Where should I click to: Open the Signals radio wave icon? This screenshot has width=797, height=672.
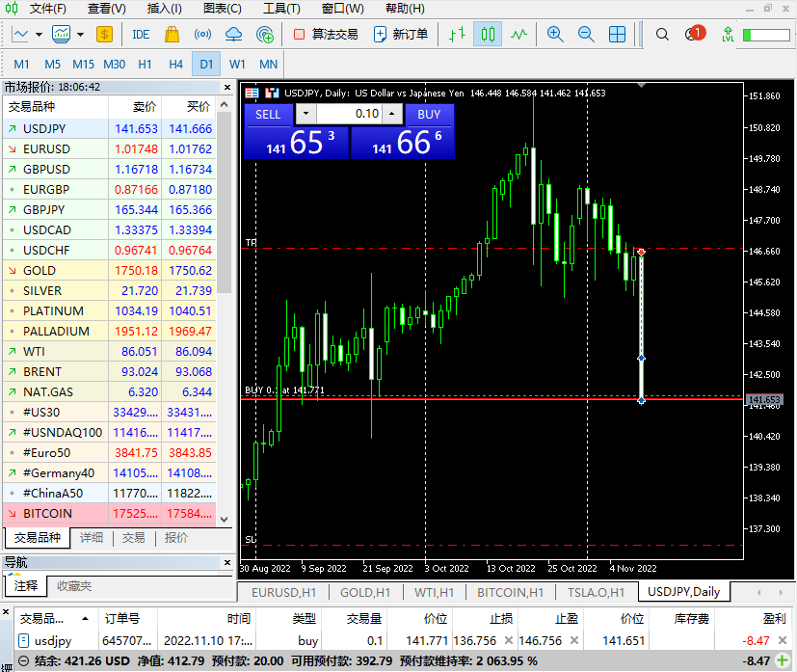(x=202, y=35)
